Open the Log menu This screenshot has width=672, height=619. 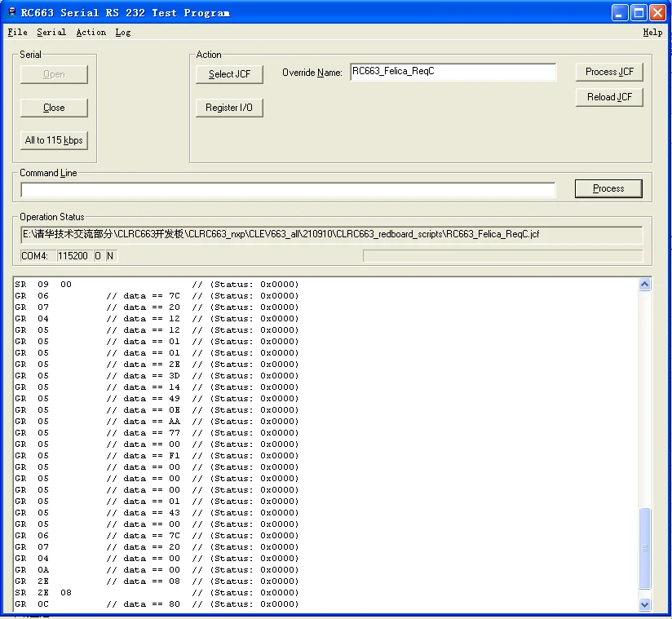click(x=123, y=32)
